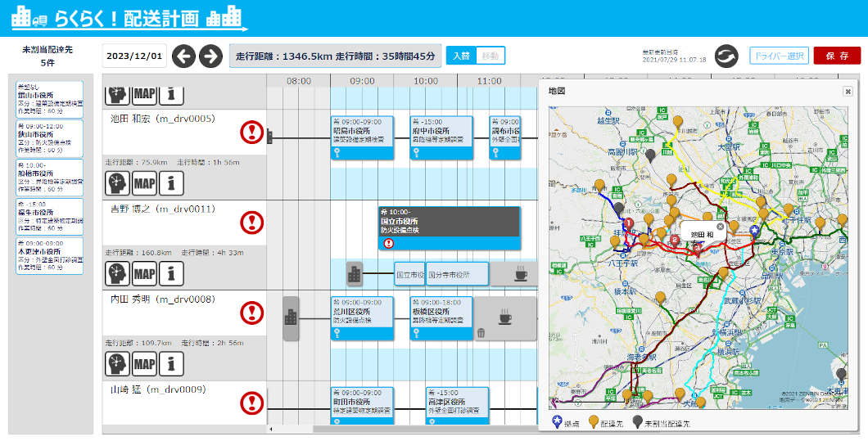Screen dimensions: 868x441
Task: Click the 2023/12/01 date field
Action: [135, 56]
